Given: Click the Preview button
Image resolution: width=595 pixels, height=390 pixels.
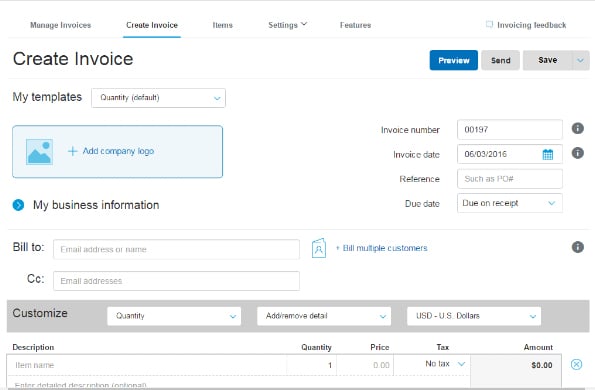Looking at the screenshot, I should [453, 60].
